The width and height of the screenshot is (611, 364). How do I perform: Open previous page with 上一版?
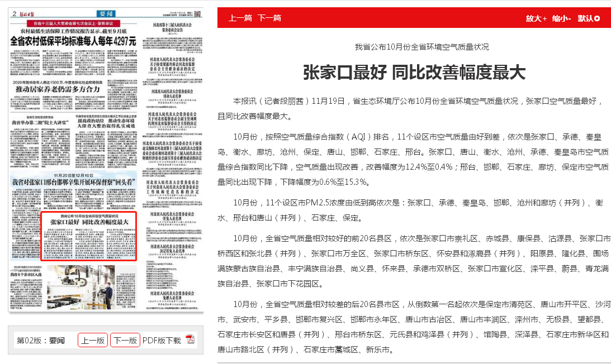click(92, 340)
